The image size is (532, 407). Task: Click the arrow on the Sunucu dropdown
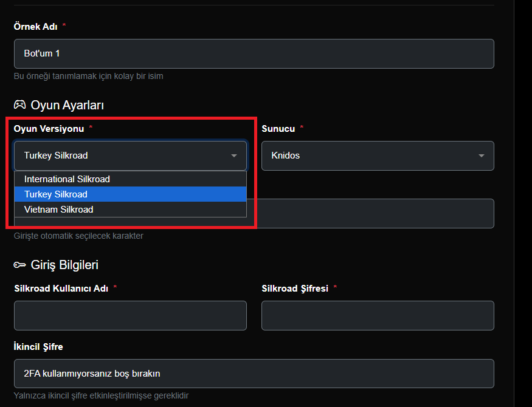point(481,156)
